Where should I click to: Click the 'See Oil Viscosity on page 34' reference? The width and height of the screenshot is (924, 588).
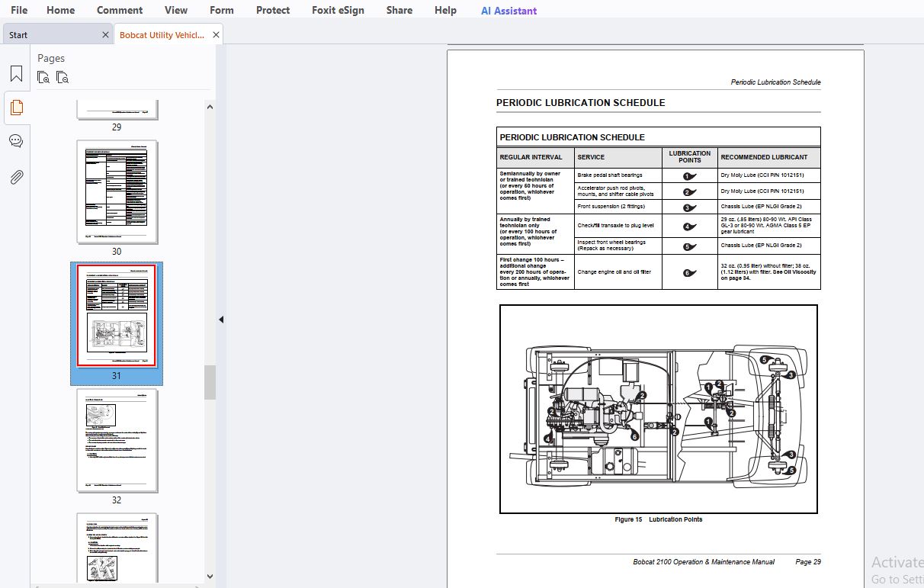768,275
